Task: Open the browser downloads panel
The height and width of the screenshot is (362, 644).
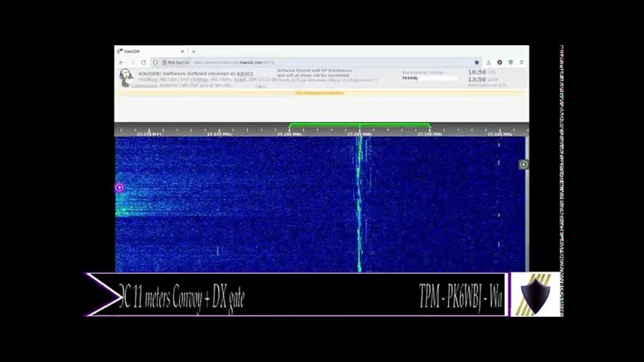Action: pos(489,62)
